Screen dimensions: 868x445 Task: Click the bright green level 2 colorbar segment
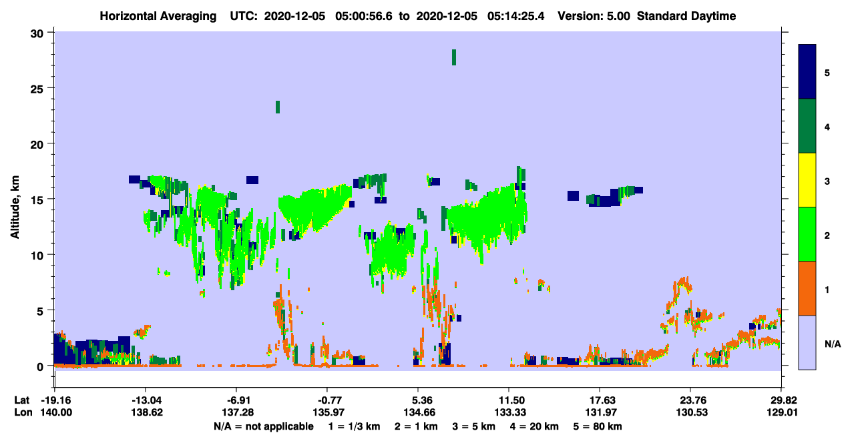[807, 234]
